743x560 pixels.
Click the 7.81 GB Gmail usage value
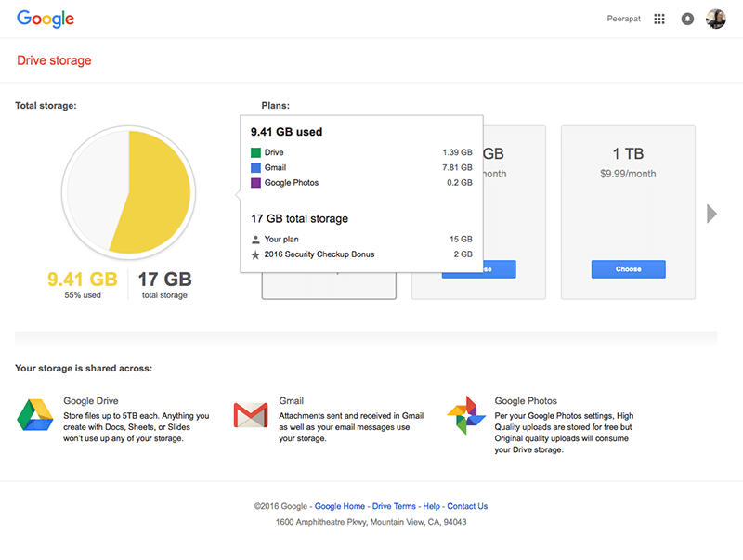[x=457, y=168]
